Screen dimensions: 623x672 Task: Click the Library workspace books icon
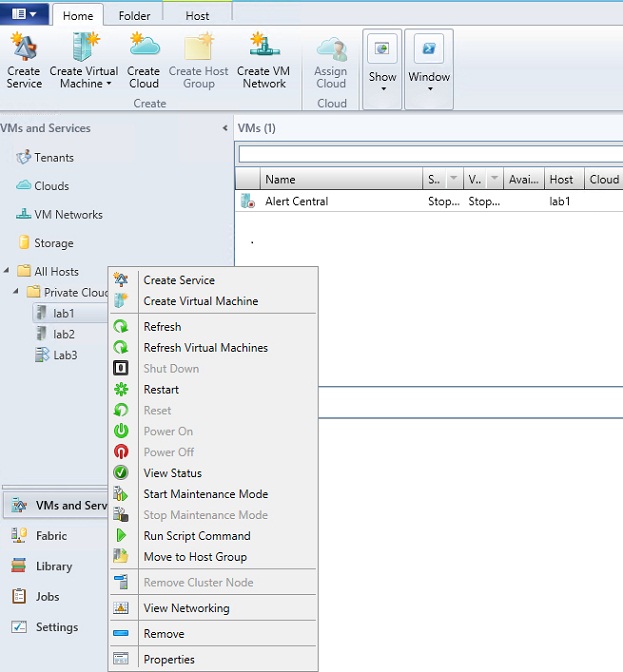coord(18,565)
